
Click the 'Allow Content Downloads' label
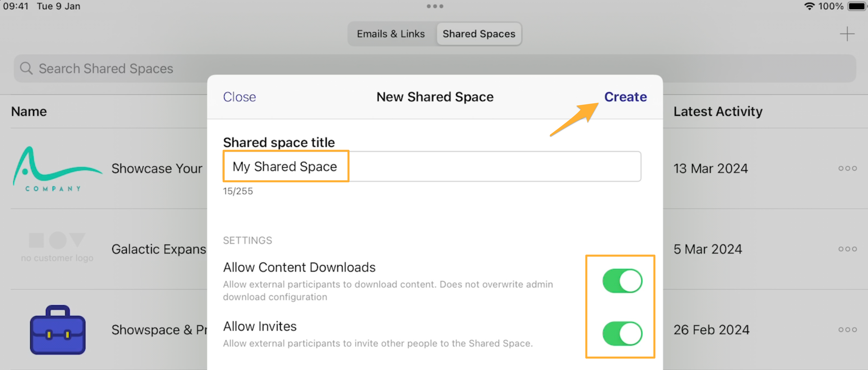[x=299, y=267]
